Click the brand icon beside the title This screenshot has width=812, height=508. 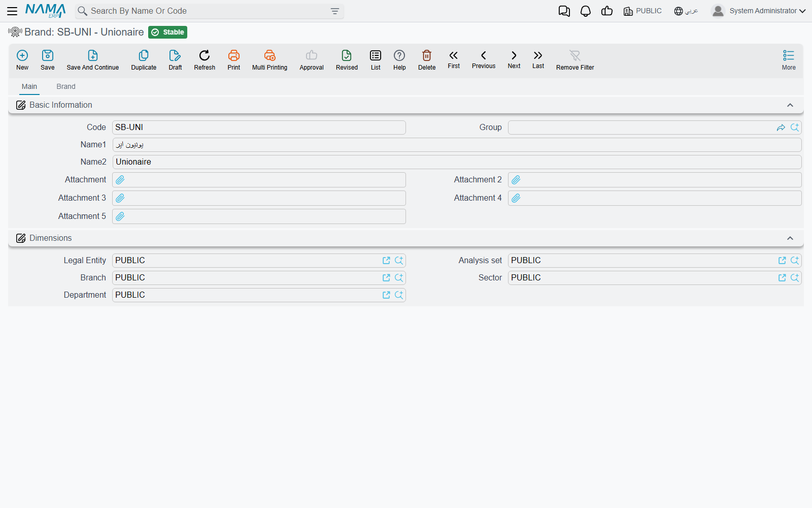tap(15, 33)
